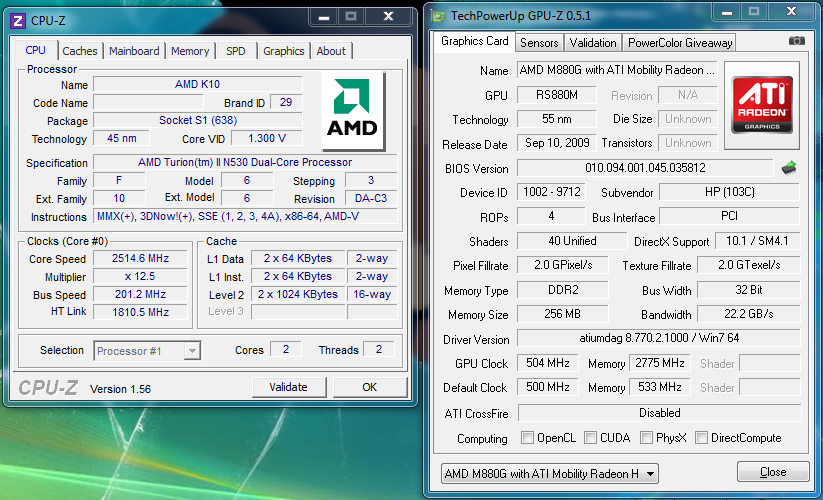Toggle the CUDA checkbox
The image size is (823, 500).
pos(590,437)
